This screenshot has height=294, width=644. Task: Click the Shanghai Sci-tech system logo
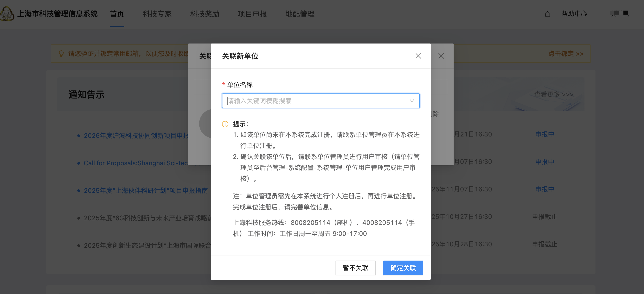pos(7,14)
